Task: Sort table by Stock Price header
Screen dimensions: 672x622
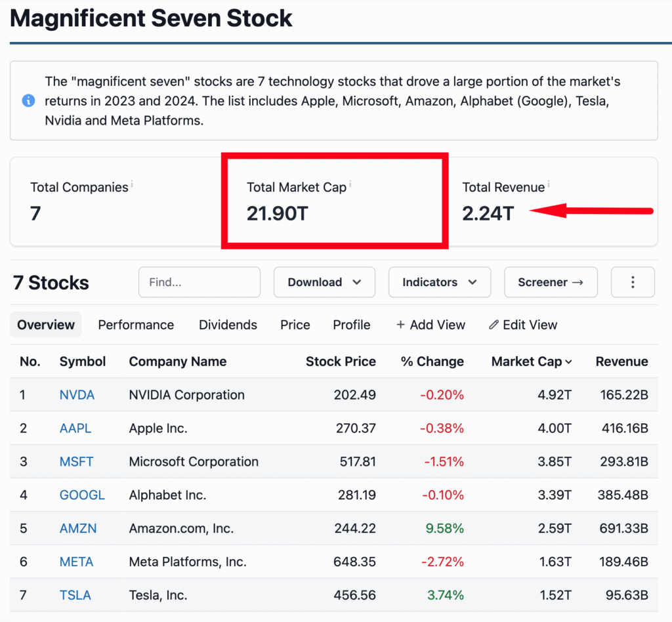Action: 341,362
